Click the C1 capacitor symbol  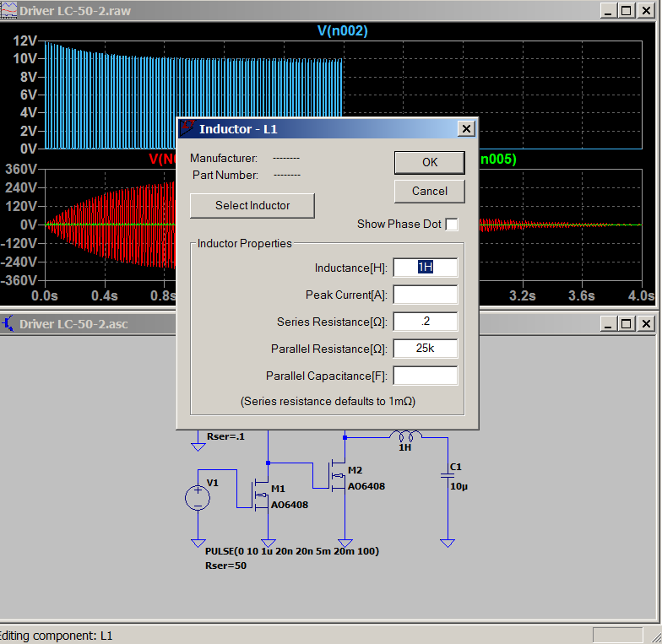point(447,476)
